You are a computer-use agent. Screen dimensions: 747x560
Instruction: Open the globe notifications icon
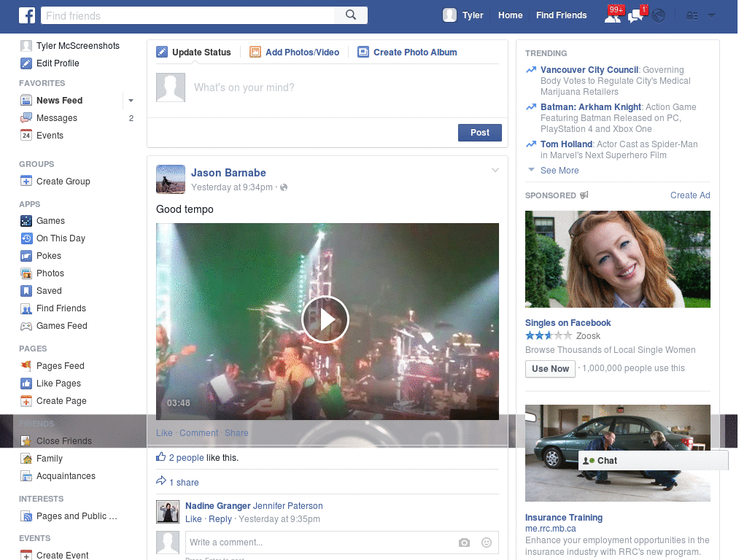659,15
